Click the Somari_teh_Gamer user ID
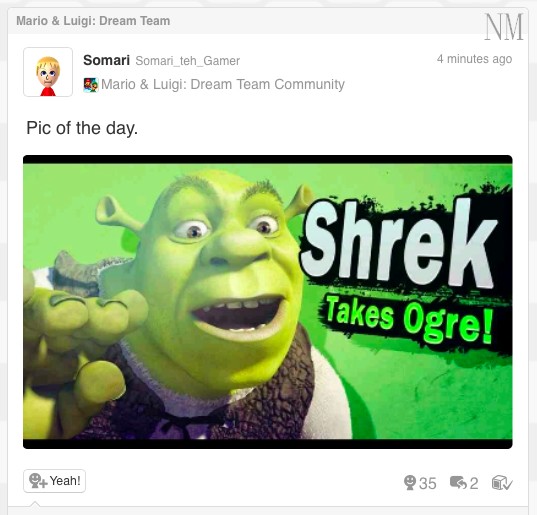This screenshot has width=537, height=515. tap(188, 61)
